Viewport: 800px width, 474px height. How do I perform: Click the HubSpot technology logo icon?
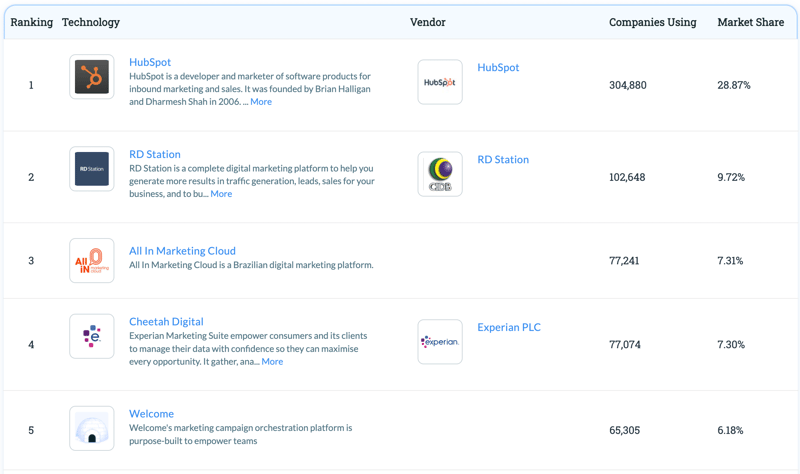(x=92, y=77)
